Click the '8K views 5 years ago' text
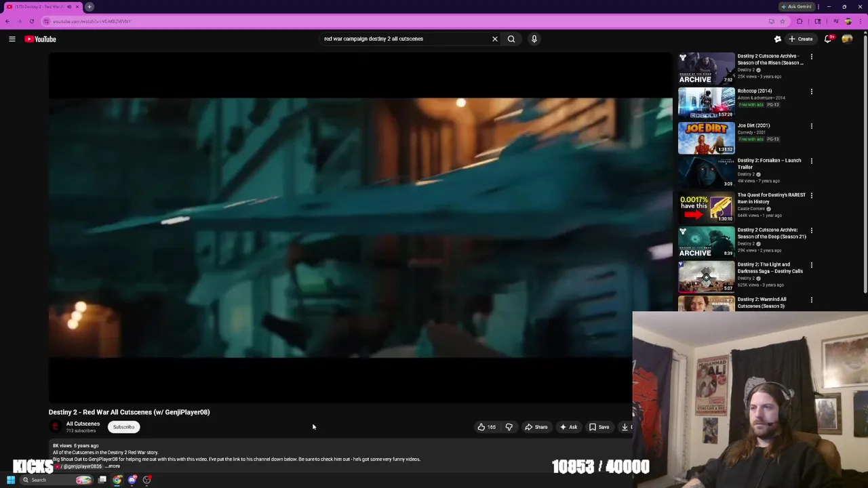 (x=75, y=446)
